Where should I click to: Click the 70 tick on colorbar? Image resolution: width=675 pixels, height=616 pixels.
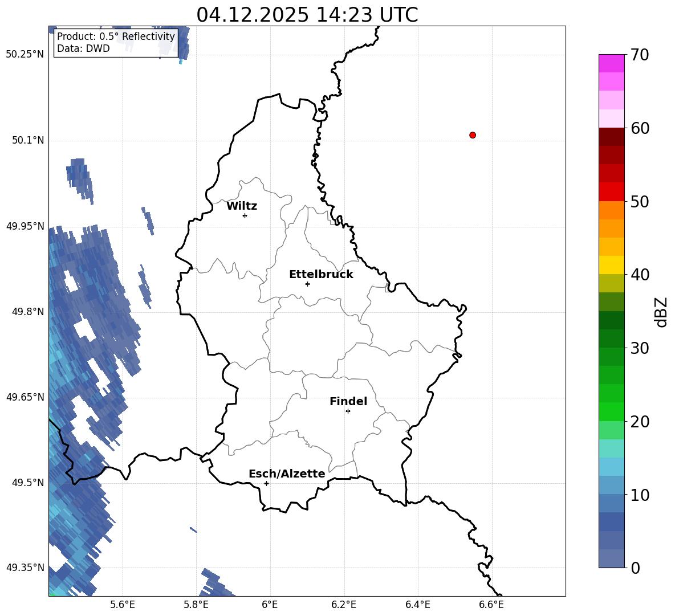pyautogui.click(x=640, y=55)
